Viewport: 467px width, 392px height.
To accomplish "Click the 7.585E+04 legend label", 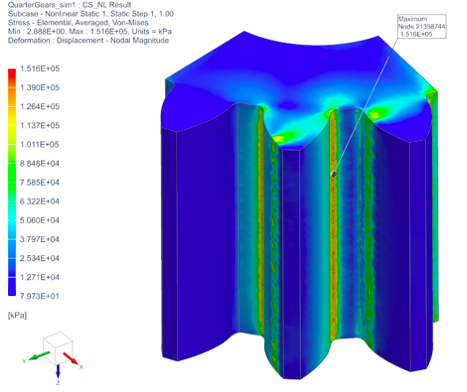I will click(x=40, y=182).
